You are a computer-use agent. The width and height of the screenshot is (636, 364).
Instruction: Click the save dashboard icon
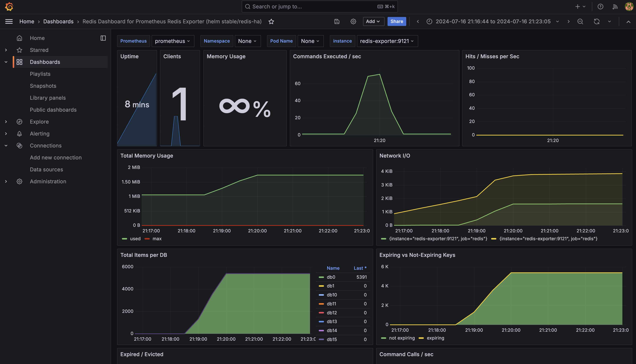point(337,21)
